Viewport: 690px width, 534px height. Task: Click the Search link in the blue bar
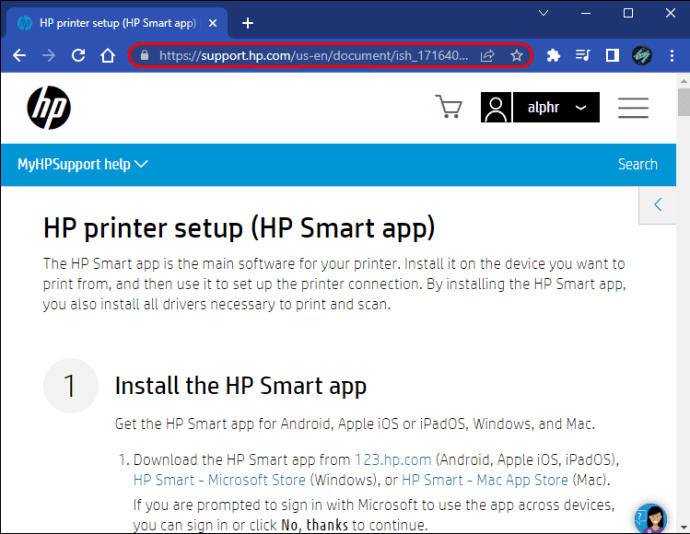tap(638, 164)
